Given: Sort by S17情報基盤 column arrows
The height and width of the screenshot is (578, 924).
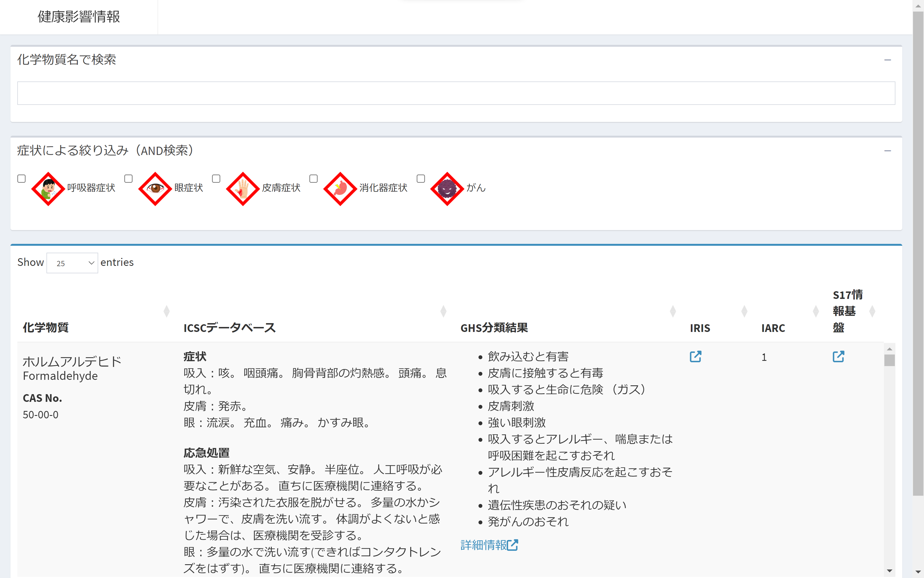Looking at the screenshot, I should [x=872, y=311].
